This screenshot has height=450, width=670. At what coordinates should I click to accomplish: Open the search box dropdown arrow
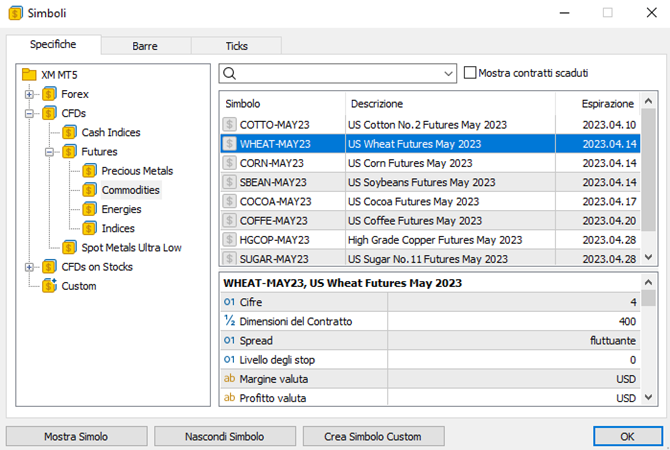448,74
